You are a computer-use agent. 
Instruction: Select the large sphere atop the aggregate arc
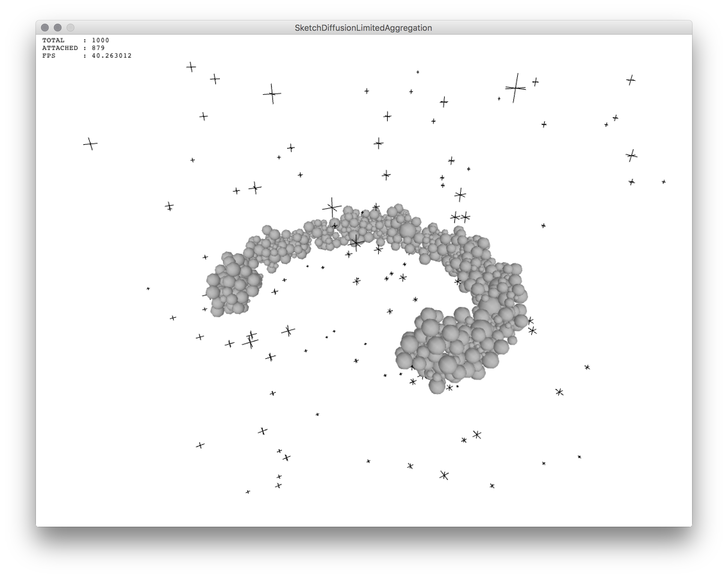[x=408, y=230]
